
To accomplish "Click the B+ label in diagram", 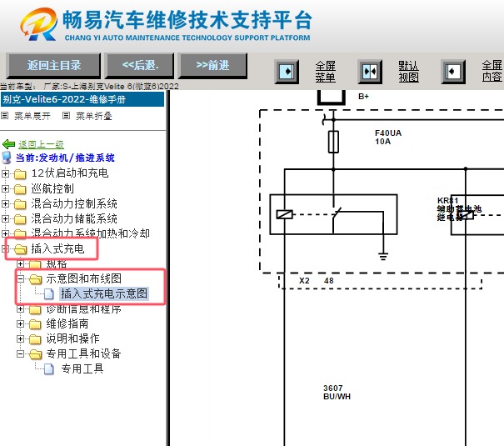I will [x=363, y=96].
